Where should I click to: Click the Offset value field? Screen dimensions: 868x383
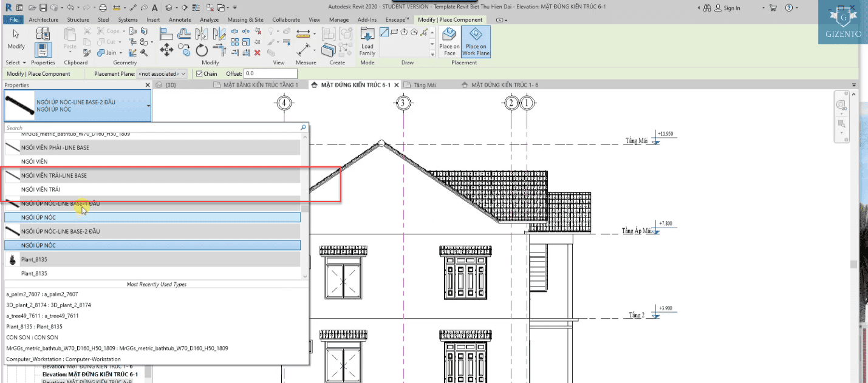tap(270, 74)
